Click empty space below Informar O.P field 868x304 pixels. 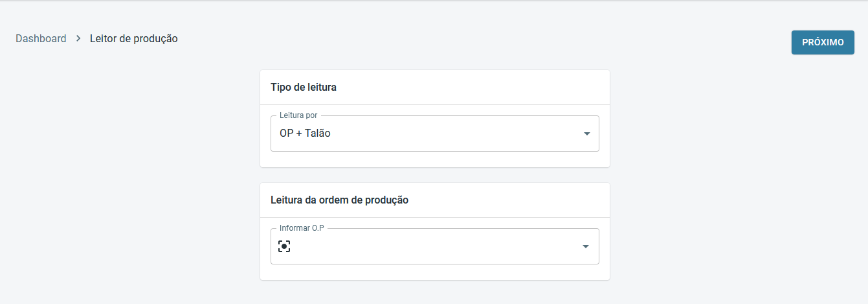[434, 272]
